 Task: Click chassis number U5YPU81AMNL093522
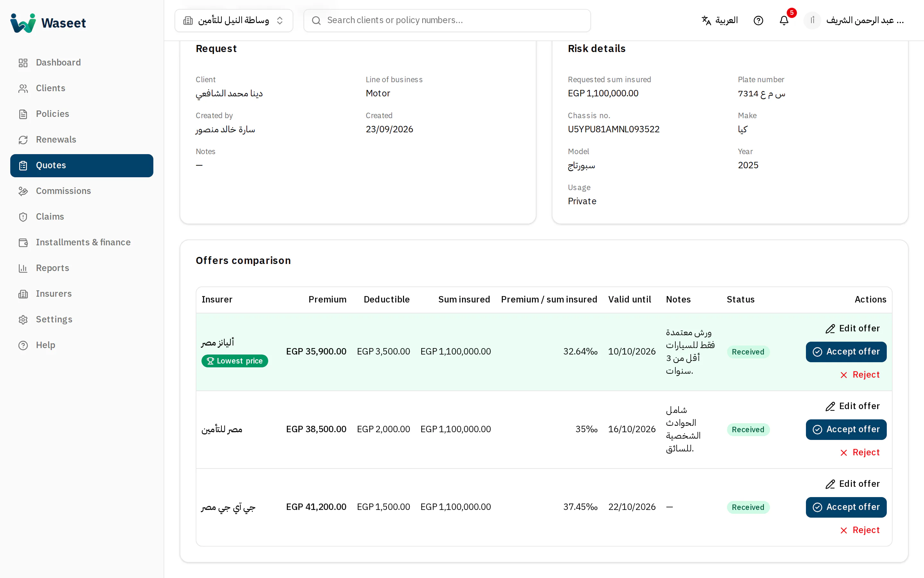613,129
